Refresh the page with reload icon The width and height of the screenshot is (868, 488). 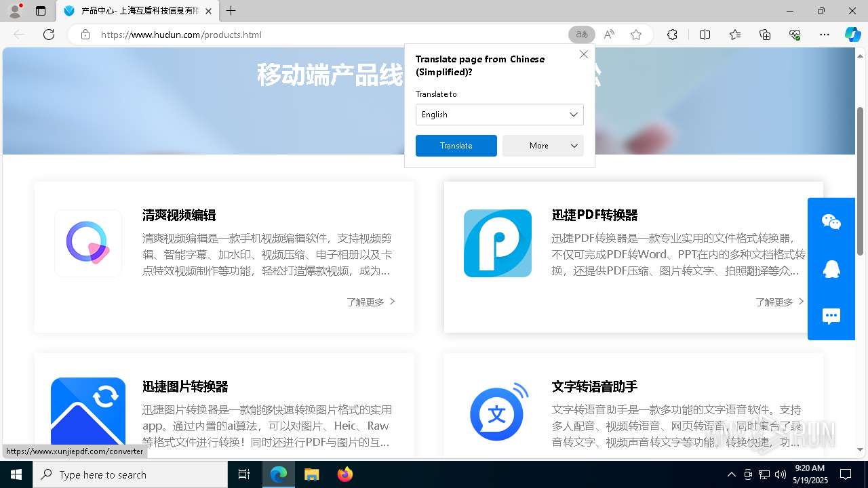point(49,35)
